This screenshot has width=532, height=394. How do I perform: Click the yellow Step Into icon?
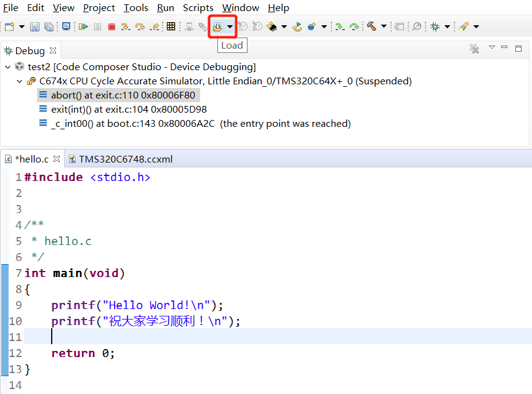tap(126, 26)
